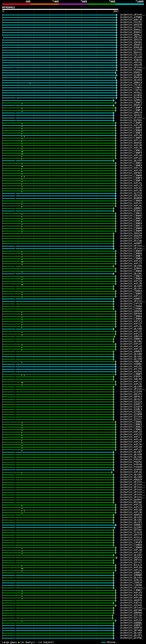Click the UniRef100_Q9SGT4 label
The width and height of the screenshot is (146, 644).
coord(131,40)
